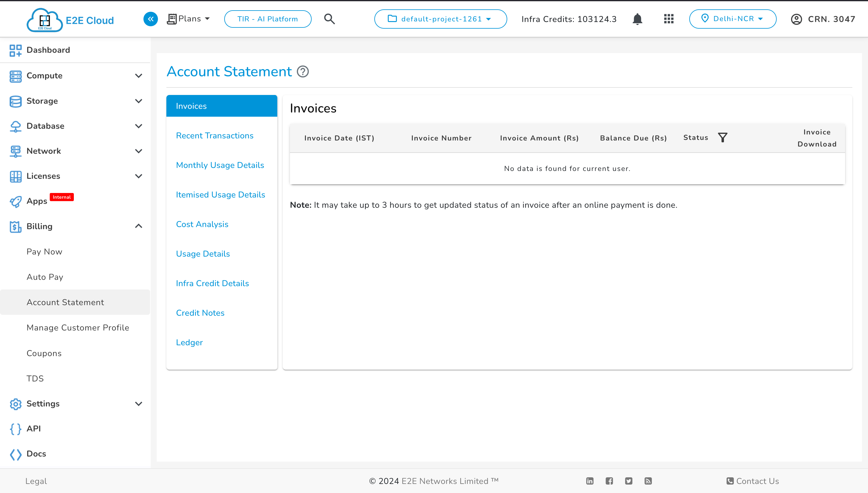Expand the Network menu chevron
The height and width of the screenshot is (493, 868).
coord(138,151)
